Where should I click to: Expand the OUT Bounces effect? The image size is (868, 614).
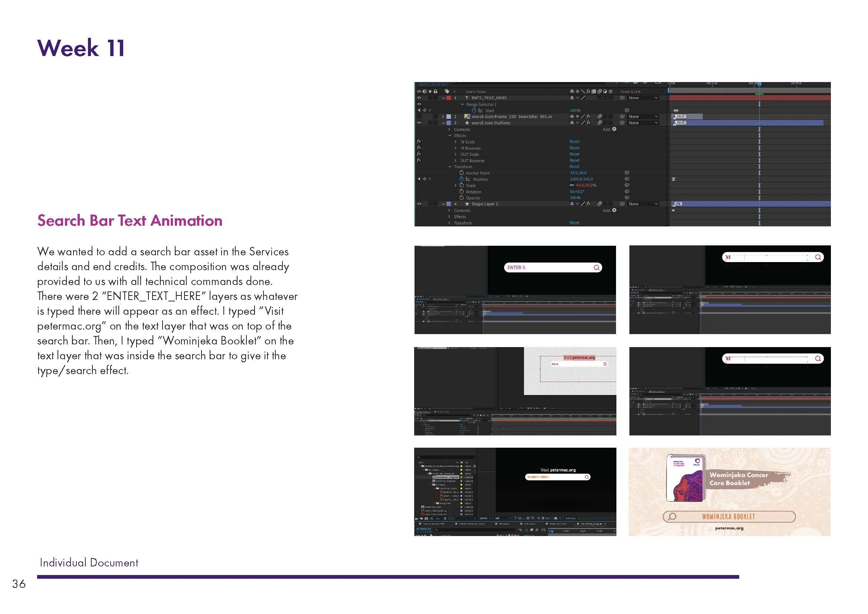click(x=456, y=160)
